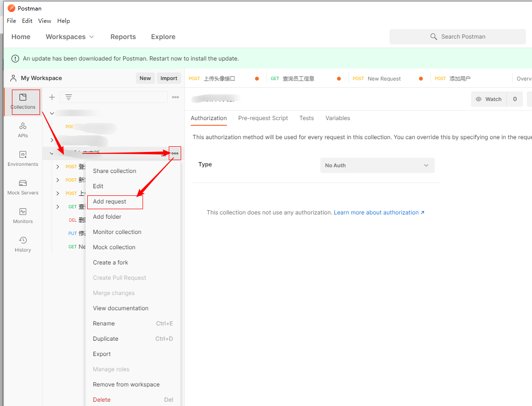Open Explore in top navigation
The width and height of the screenshot is (532, 406).
pyautogui.click(x=163, y=37)
